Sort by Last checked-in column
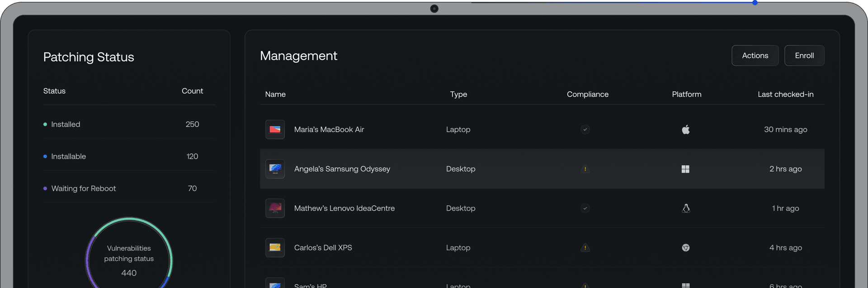 pos(785,94)
